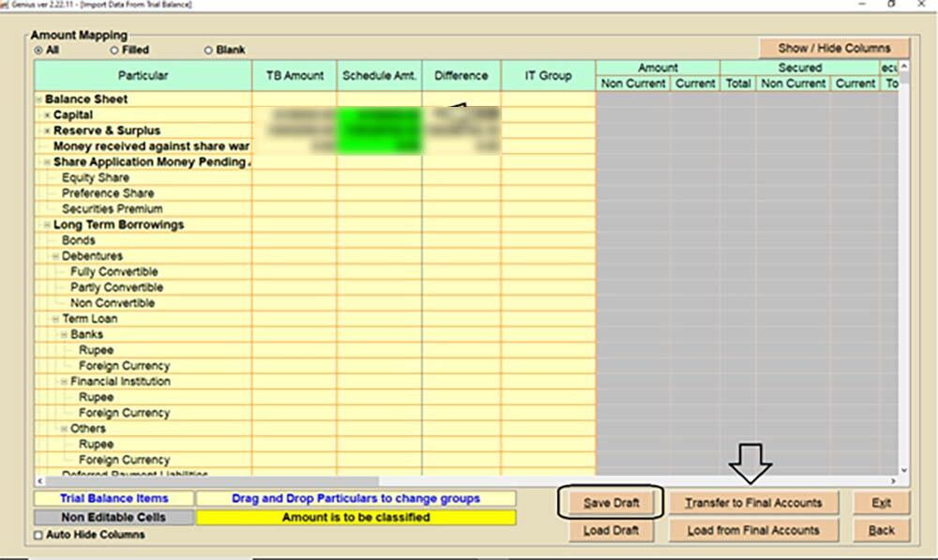The height and width of the screenshot is (560, 938).
Task: Collapse the Term Loan node
Action: coord(55,319)
